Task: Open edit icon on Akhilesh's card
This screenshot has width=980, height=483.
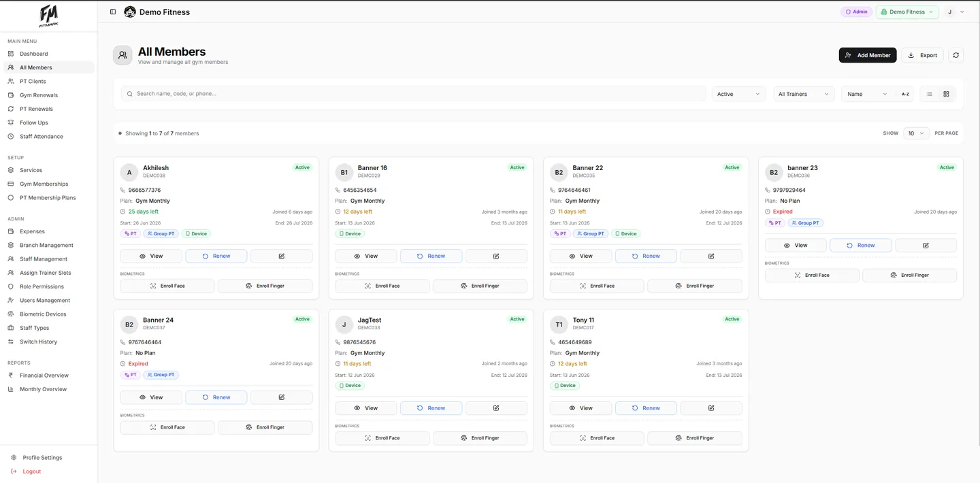Action: click(282, 256)
